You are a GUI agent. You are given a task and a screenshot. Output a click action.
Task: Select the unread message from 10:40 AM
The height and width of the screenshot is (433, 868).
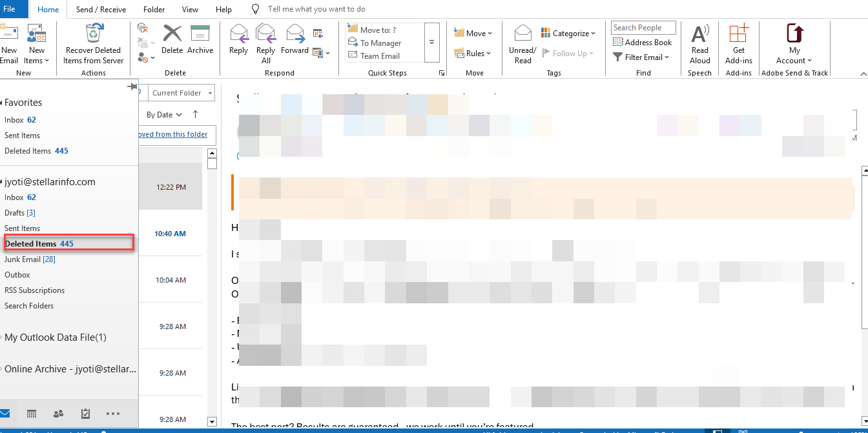[170, 234]
